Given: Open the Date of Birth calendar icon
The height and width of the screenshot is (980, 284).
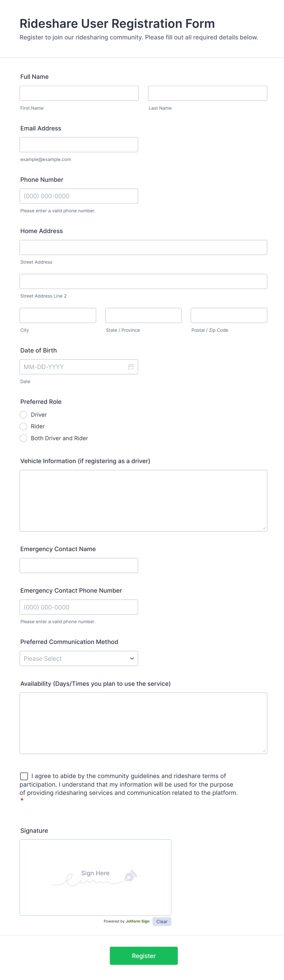Looking at the screenshot, I should pyautogui.click(x=131, y=367).
